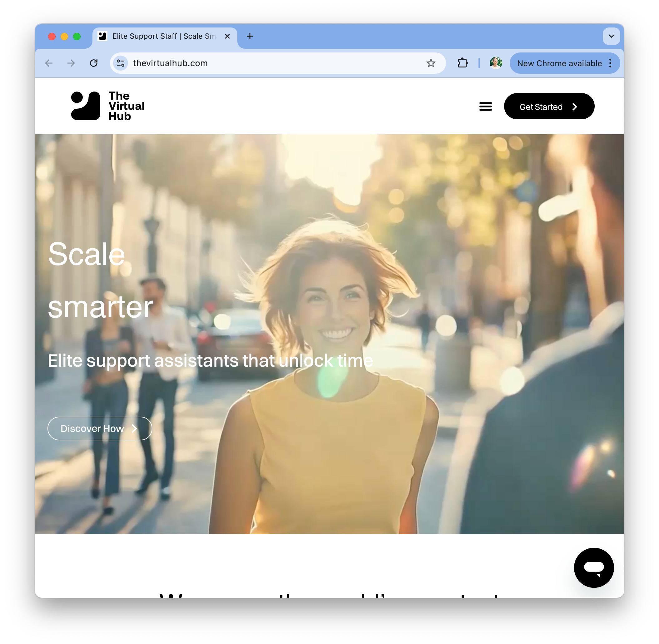
Task: View site information icon in address bar
Action: click(x=121, y=63)
